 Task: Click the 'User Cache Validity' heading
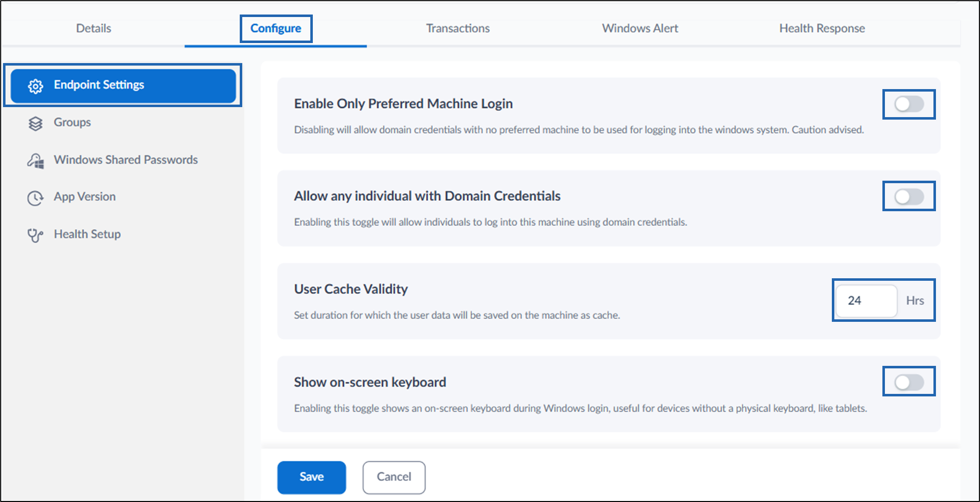pos(351,289)
